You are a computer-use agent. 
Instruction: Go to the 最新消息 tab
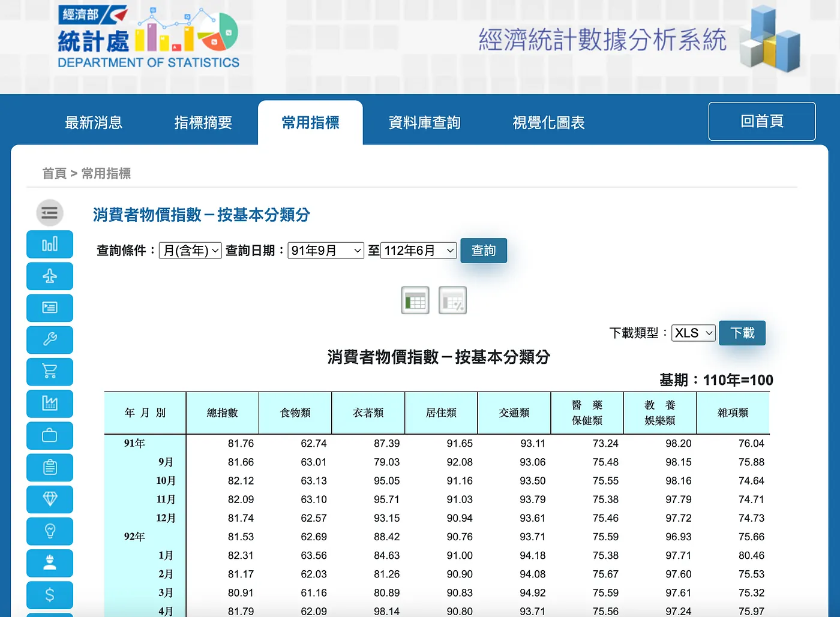[x=94, y=122]
